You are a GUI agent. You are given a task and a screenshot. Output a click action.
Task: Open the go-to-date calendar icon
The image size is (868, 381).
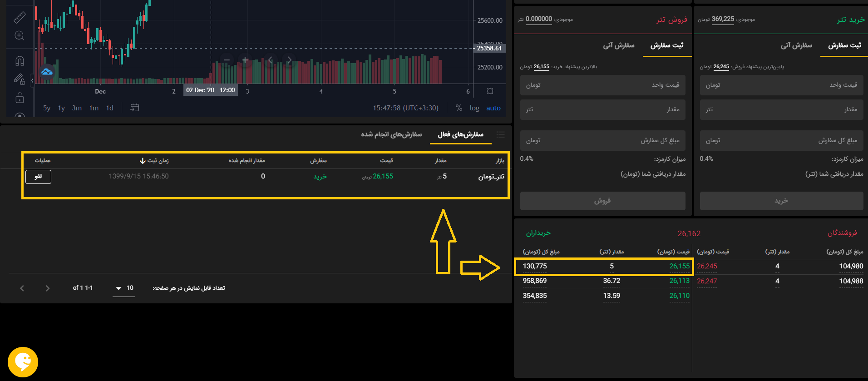click(135, 108)
